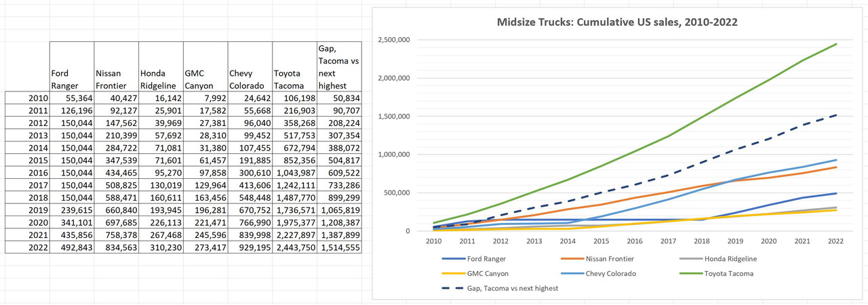This screenshot has height=305, width=868.
Task: Select the 2017 year row label
Action: [x=26, y=184]
